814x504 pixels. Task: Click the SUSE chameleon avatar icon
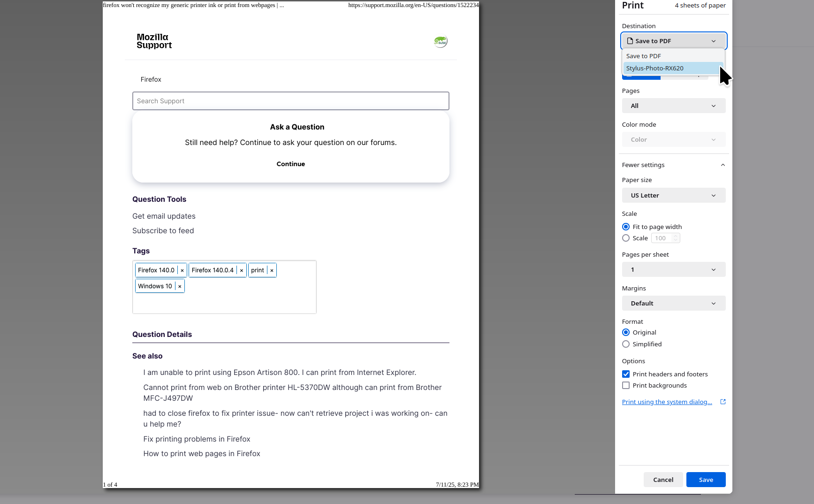click(x=441, y=41)
